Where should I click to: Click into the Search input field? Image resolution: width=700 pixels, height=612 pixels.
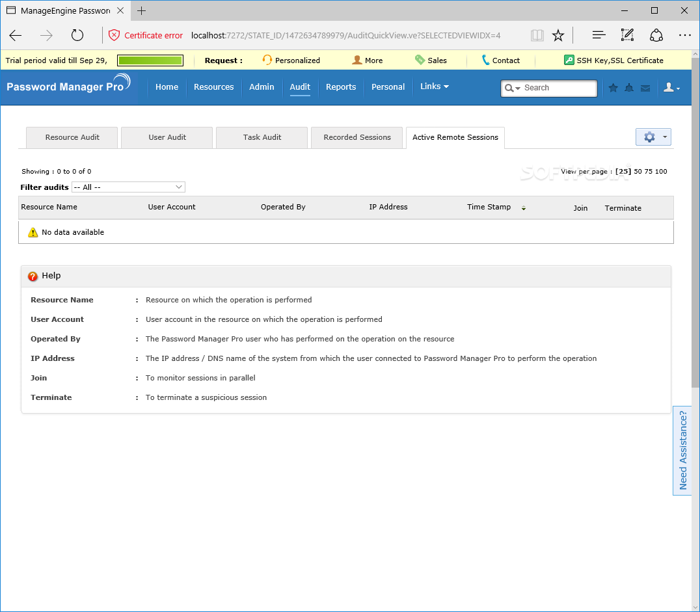(559, 88)
